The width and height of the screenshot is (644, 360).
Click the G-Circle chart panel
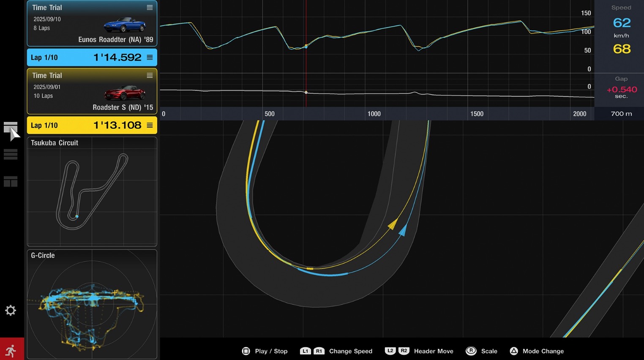(x=92, y=304)
